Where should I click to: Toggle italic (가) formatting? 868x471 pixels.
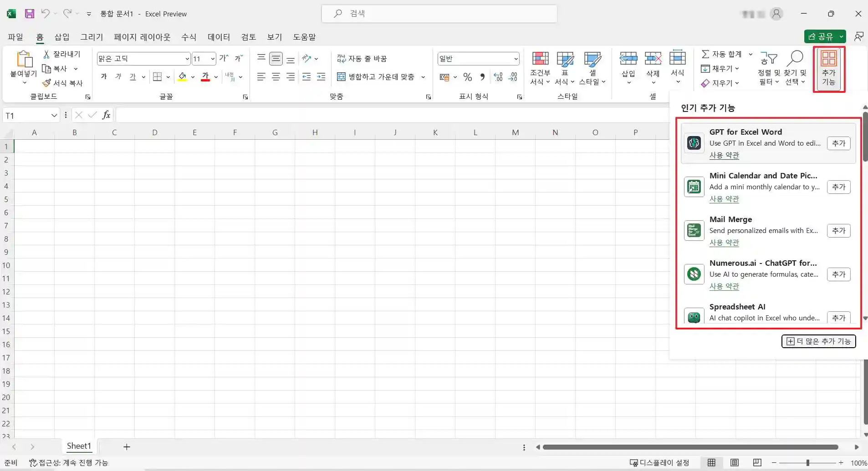(118, 77)
